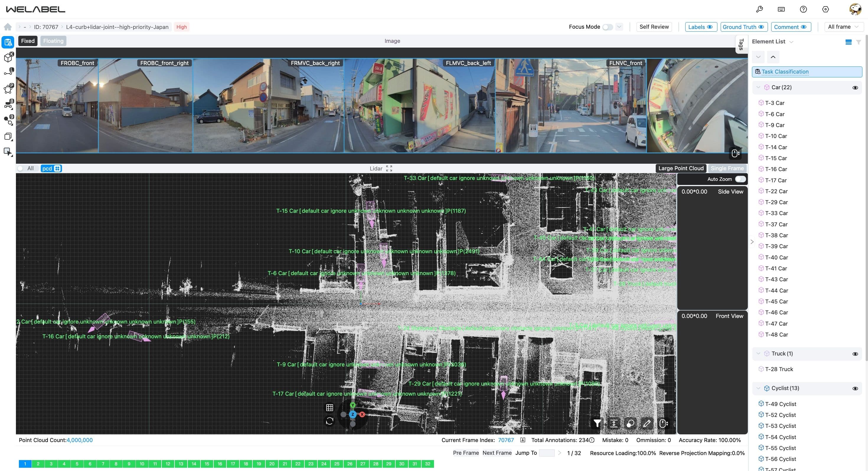Hide the Car group with eye icon

pyautogui.click(x=855, y=88)
